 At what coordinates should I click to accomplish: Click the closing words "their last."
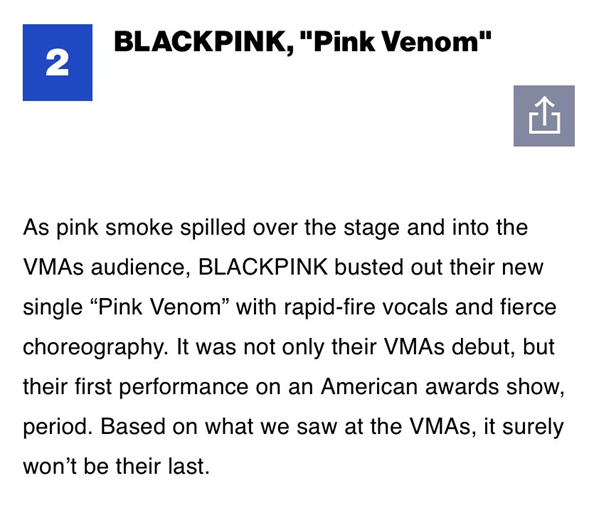[162, 466]
